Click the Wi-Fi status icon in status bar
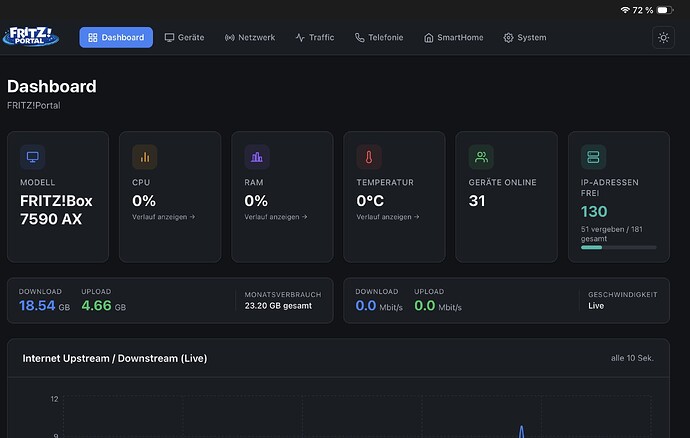Viewport: 690px width, 438px height. (x=625, y=10)
